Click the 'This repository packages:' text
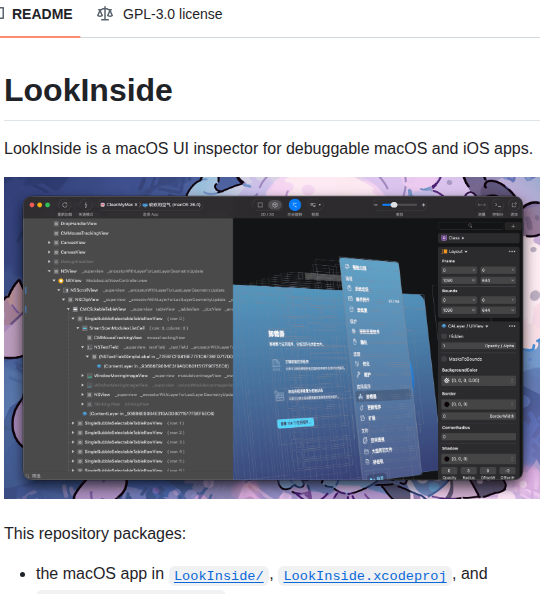Screen dimensions: 540x594 pos(95,533)
